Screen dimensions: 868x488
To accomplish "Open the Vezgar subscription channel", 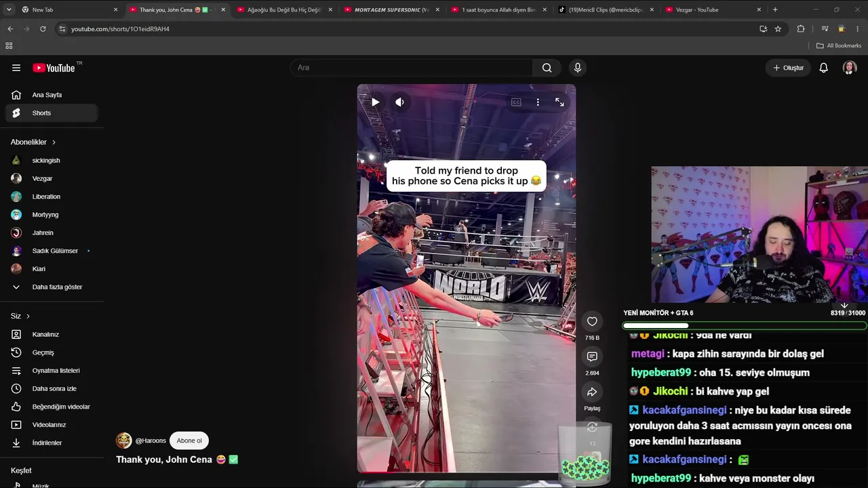I will click(51, 178).
